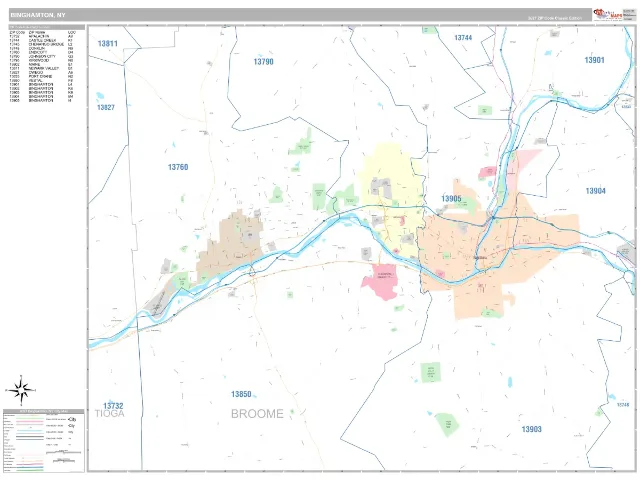Select the 13905 ZIP label on the map
Viewport: 640px width, 480px height.
tap(451, 199)
